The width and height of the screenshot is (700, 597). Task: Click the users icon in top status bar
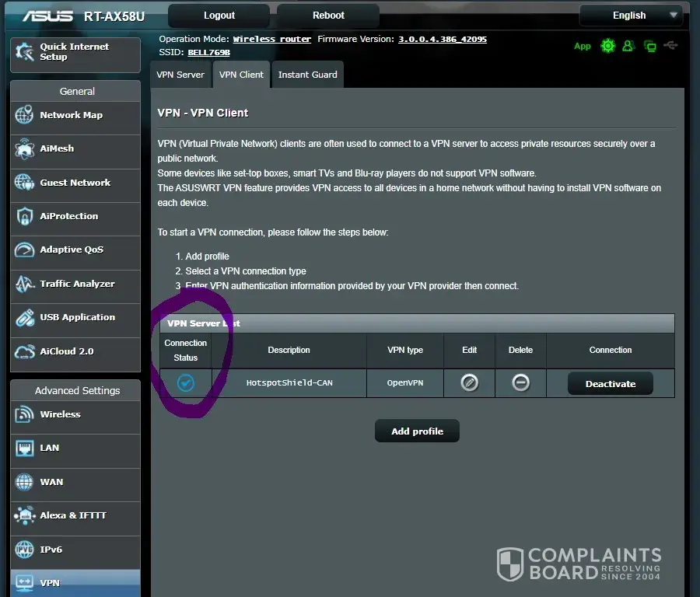(x=629, y=46)
